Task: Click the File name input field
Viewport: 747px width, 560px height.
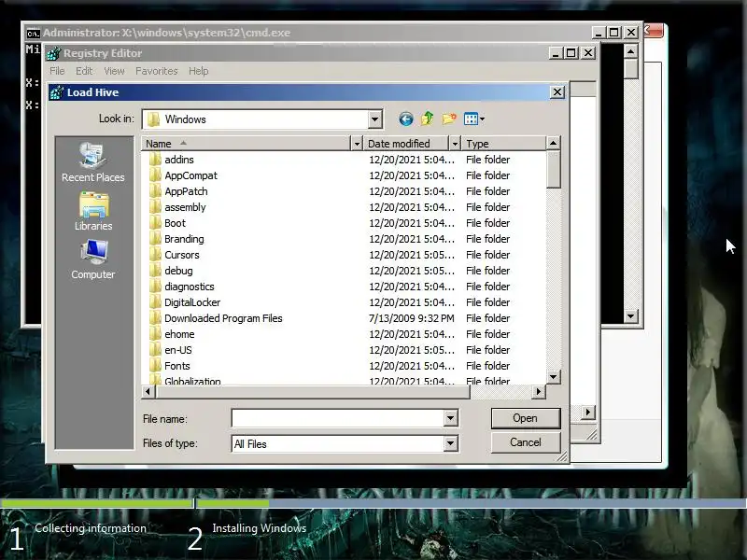Action: tap(338, 418)
